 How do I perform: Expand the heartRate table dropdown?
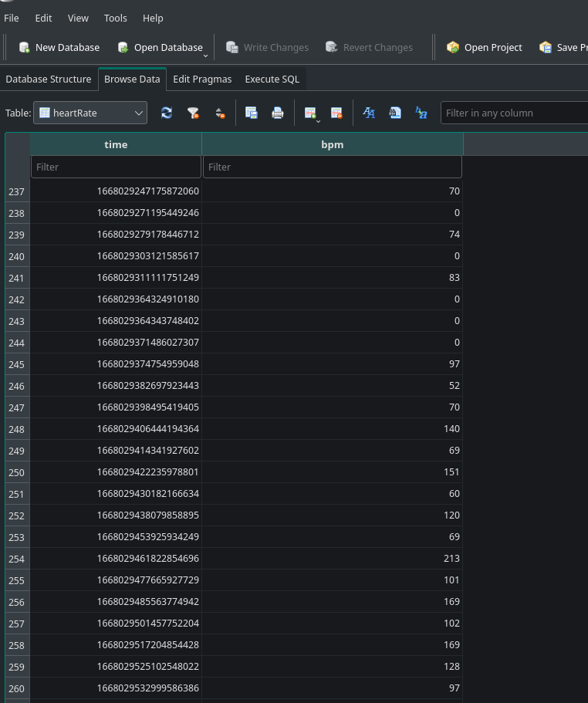pyautogui.click(x=139, y=113)
